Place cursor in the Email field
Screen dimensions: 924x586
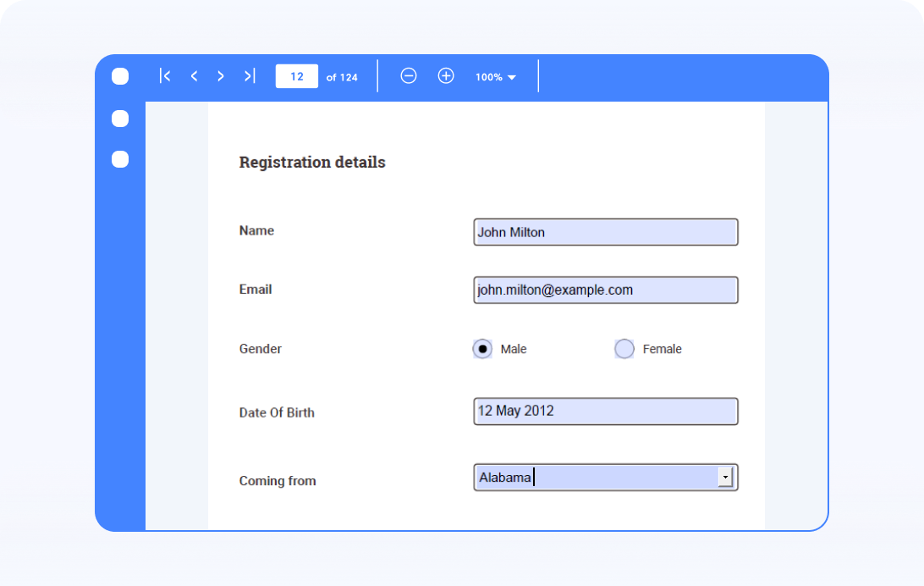[605, 290]
